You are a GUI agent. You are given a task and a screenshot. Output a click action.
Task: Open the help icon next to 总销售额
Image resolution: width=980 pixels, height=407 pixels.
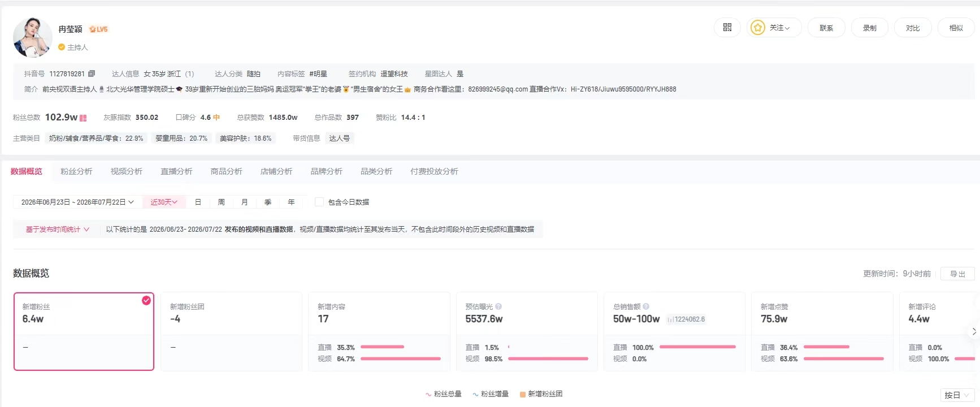click(x=646, y=306)
